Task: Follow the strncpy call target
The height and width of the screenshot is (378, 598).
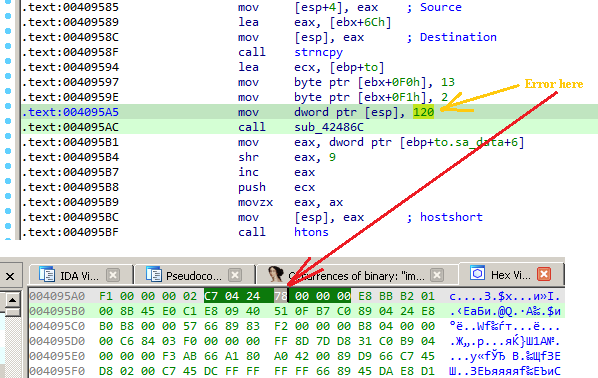Action: 318,52
